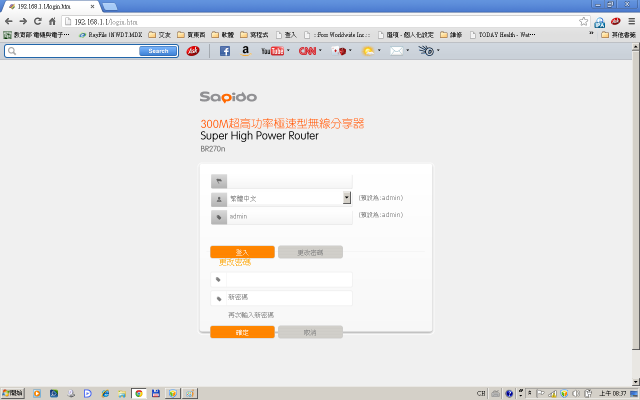Viewport: 640px width, 400px height.
Task: Click the radio signal icon on Ask toolbar
Action: (426, 51)
